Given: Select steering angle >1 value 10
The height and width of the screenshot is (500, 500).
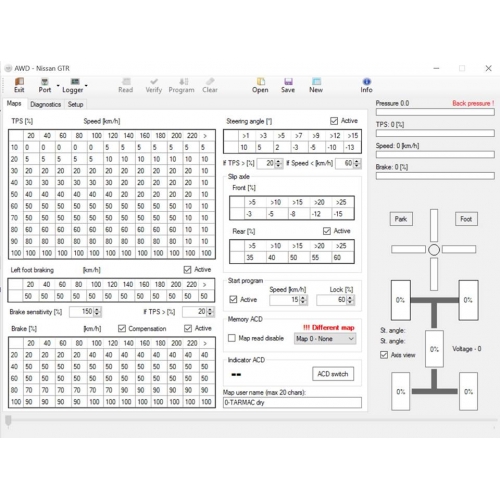Looking at the screenshot, I should click(247, 147).
